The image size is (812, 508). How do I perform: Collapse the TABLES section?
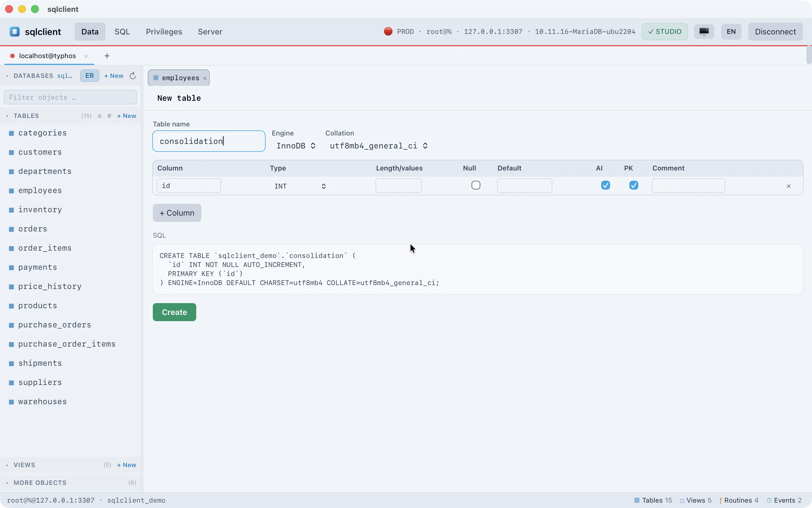click(x=7, y=116)
